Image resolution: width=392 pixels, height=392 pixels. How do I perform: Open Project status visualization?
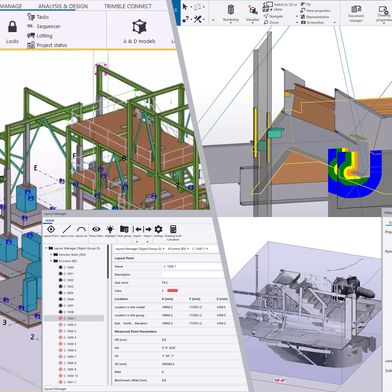click(x=47, y=45)
